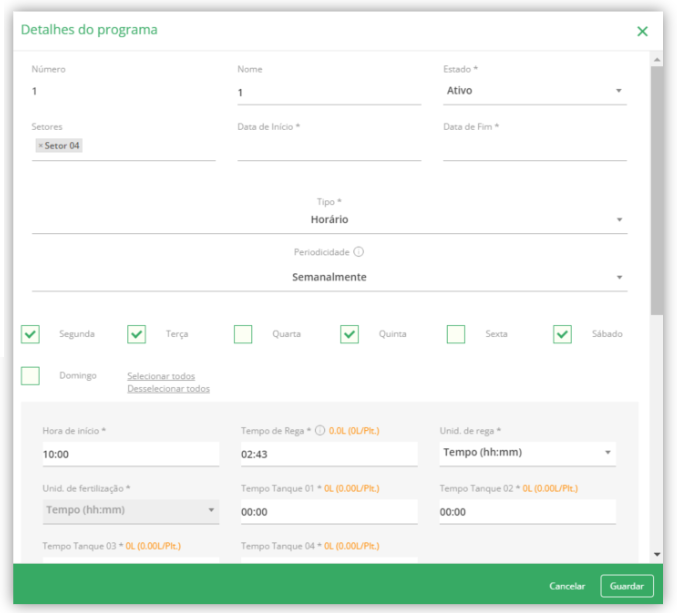677x614 pixels.
Task: Click the Tempo de Rega info icon
Action: click(320, 430)
